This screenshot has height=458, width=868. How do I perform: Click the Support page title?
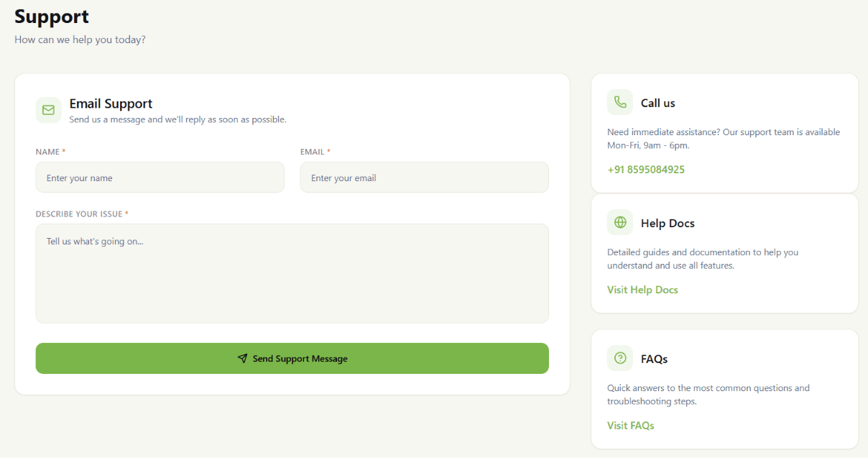(52, 16)
